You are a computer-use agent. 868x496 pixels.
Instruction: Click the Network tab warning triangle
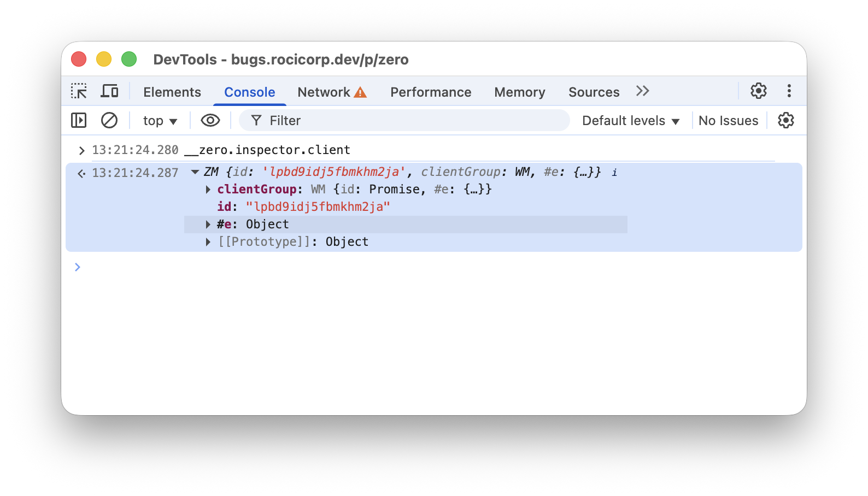point(360,92)
